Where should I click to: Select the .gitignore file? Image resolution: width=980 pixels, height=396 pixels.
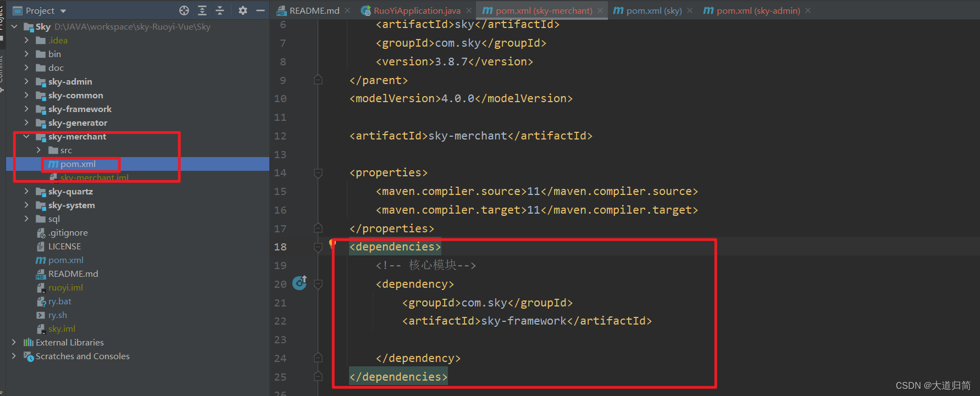pyautogui.click(x=68, y=232)
